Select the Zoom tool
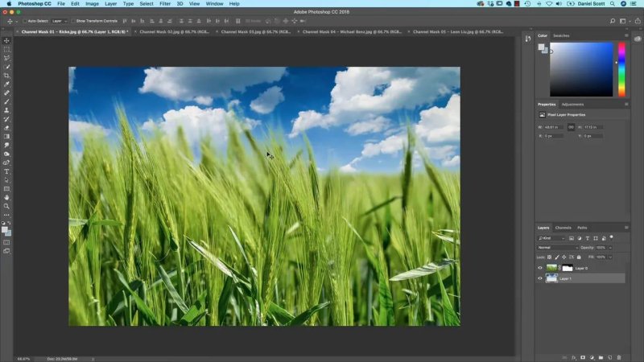644x362 pixels. click(6, 206)
